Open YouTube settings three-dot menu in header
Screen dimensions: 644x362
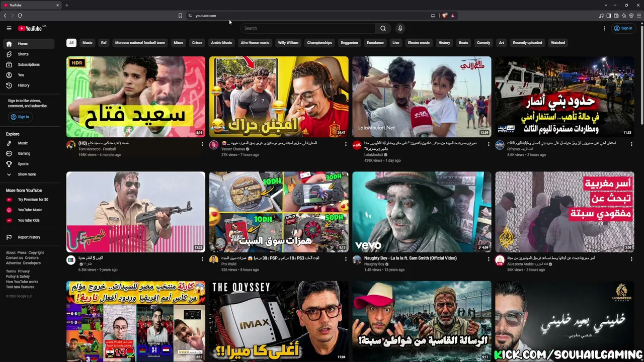[604, 28]
